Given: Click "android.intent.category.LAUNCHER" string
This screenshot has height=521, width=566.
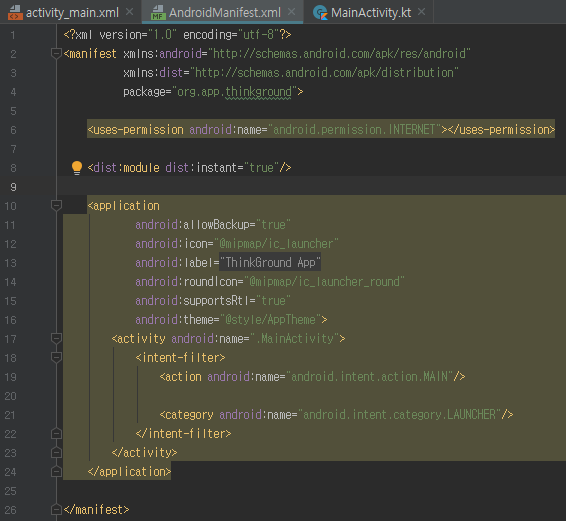Looking at the screenshot, I should tap(399, 414).
